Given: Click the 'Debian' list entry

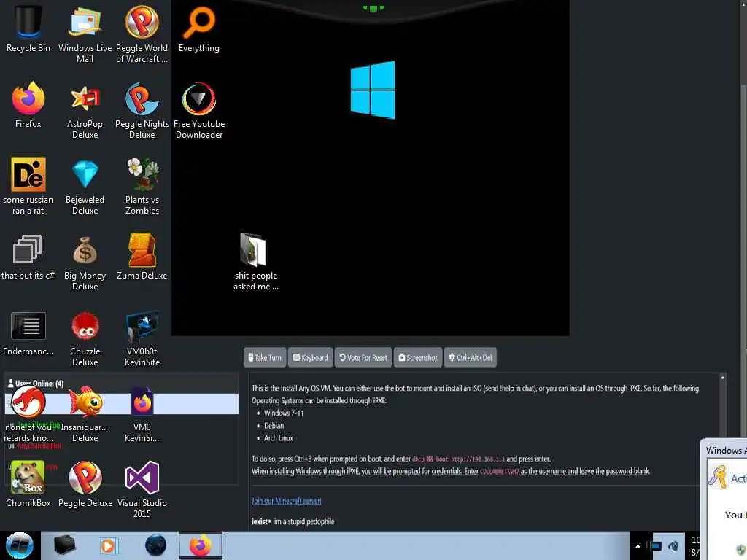Looking at the screenshot, I should pyautogui.click(x=274, y=426).
